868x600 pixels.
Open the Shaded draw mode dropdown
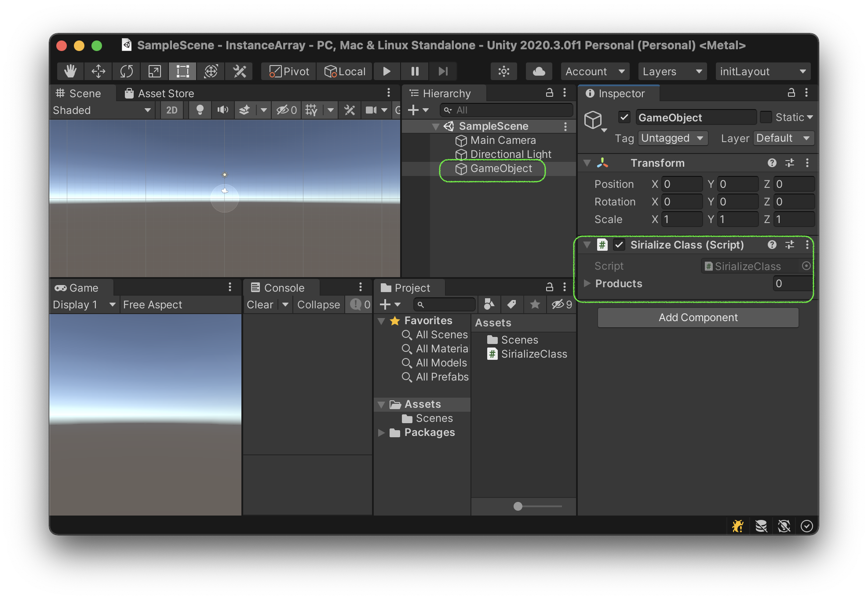pyautogui.click(x=101, y=110)
